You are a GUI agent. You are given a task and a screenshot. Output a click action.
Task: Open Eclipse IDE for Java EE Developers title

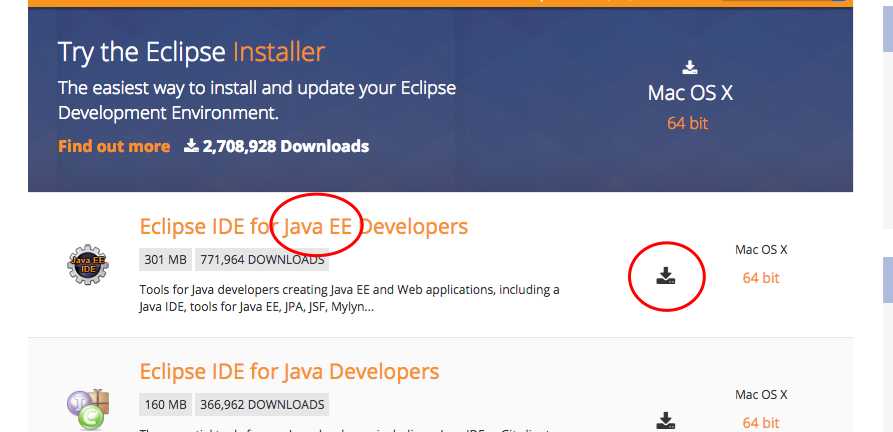point(304,227)
